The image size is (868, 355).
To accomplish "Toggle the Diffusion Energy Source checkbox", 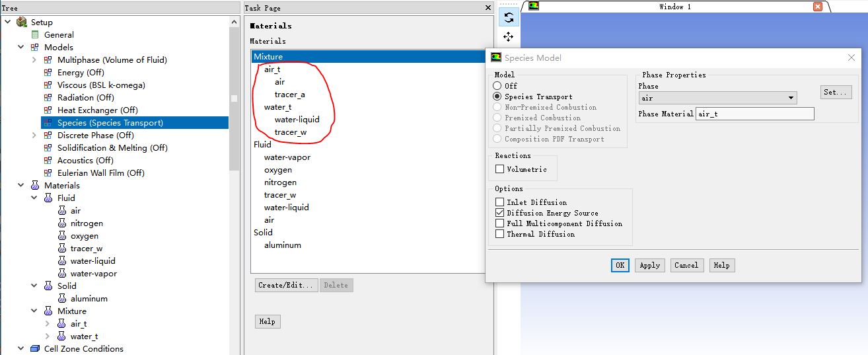I will pyautogui.click(x=499, y=213).
